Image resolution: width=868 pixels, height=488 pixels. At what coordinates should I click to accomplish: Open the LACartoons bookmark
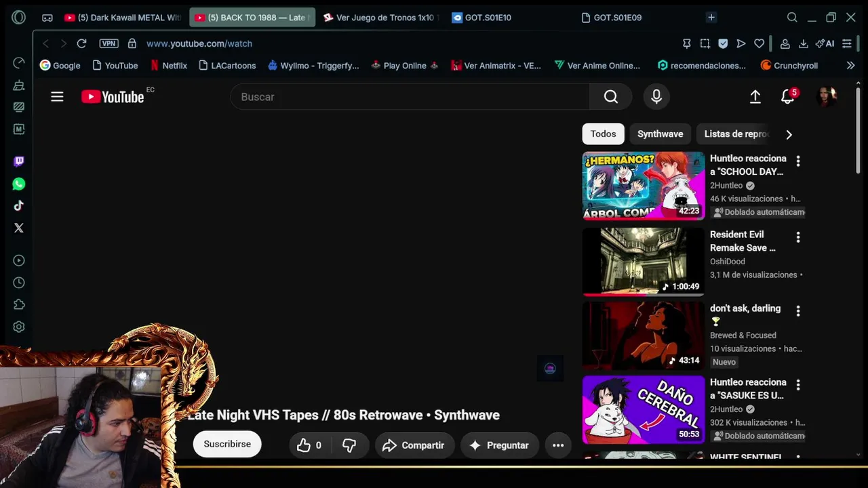[227, 66]
